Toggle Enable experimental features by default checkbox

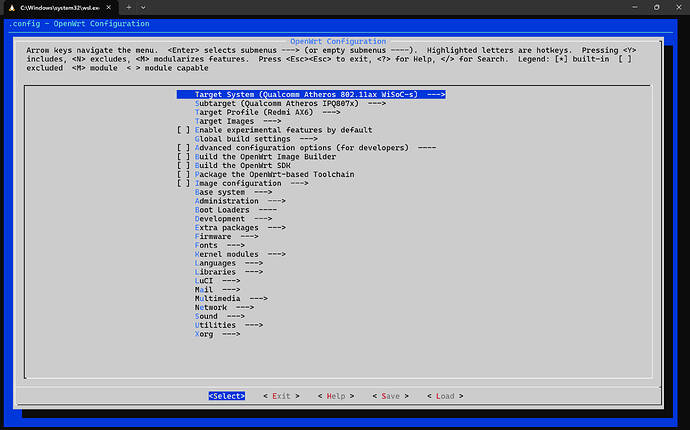point(184,130)
